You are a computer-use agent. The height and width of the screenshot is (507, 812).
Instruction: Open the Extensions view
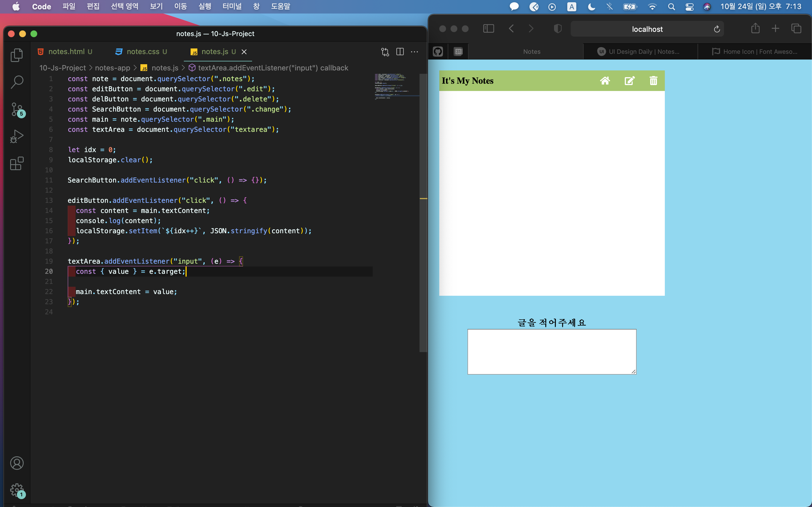pyautogui.click(x=16, y=164)
